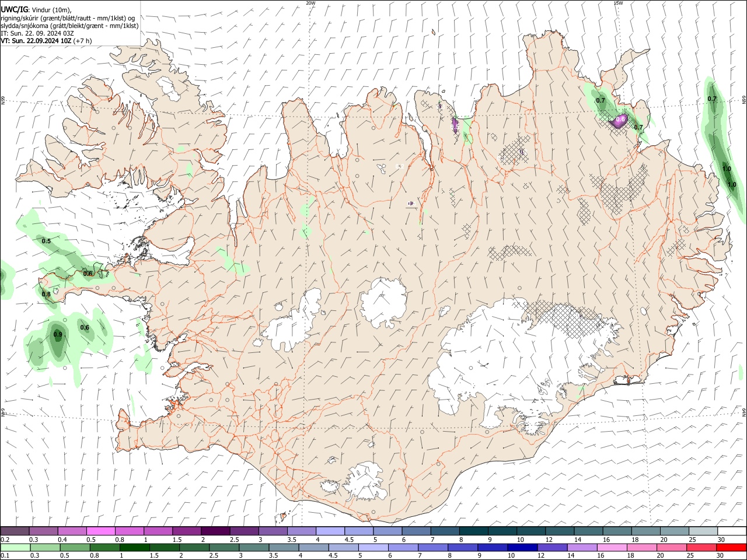
Task: Click the '20W' longitude label
Action: pos(310,3)
